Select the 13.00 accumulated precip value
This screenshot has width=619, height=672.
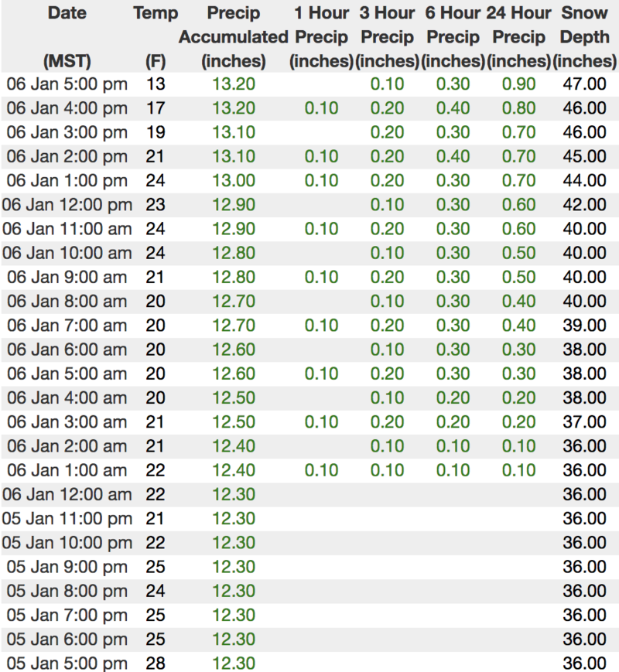tap(233, 180)
